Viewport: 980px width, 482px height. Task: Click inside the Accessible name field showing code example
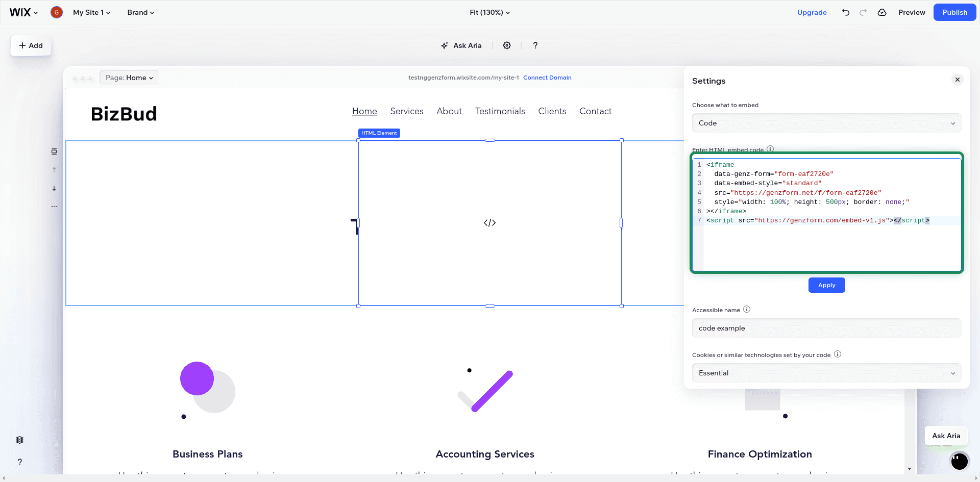pos(826,328)
